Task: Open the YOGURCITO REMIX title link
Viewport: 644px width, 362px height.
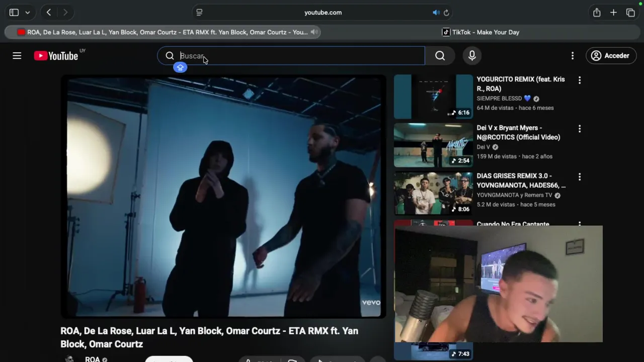Action: tap(521, 84)
